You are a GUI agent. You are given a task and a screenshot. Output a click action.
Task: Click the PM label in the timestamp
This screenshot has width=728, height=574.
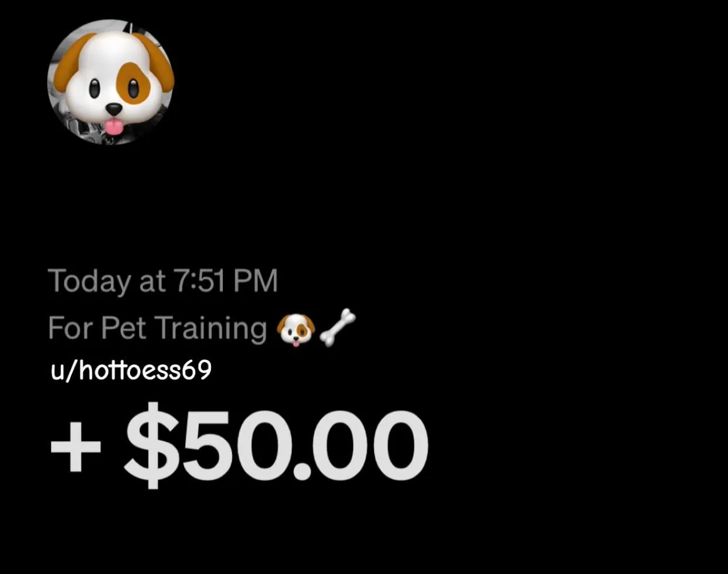pyautogui.click(x=255, y=281)
